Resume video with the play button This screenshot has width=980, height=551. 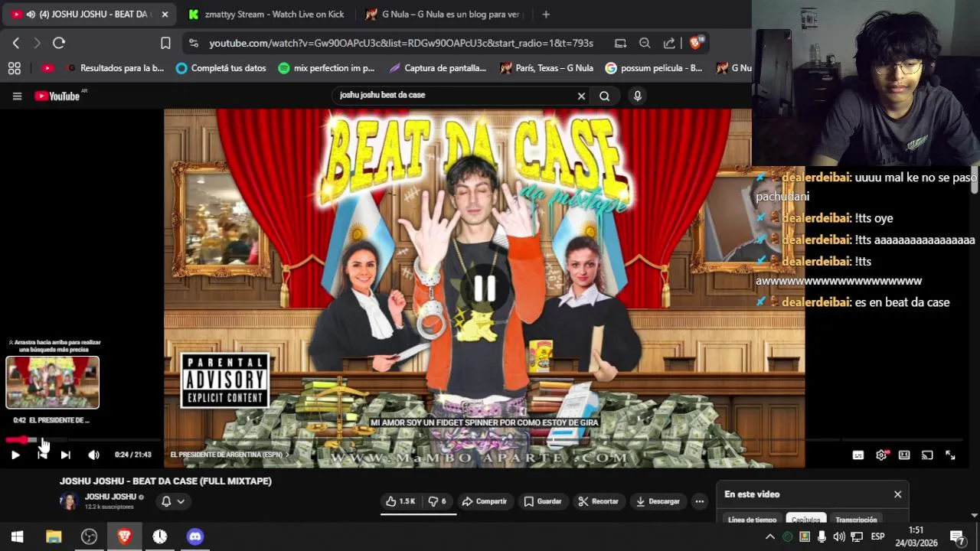pyautogui.click(x=15, y=455)
